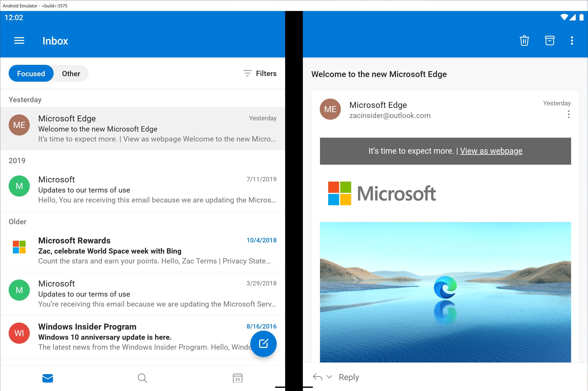Click sender address zacinsider@outlook.com

pyautogui.click(x=390, y=115)
